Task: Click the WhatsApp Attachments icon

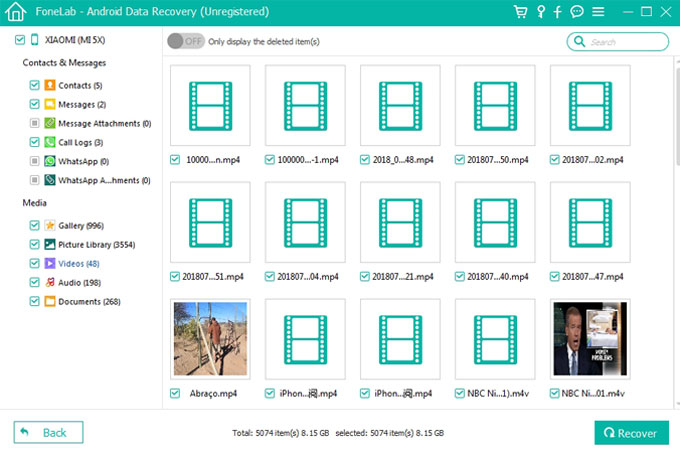Action: 50,180
